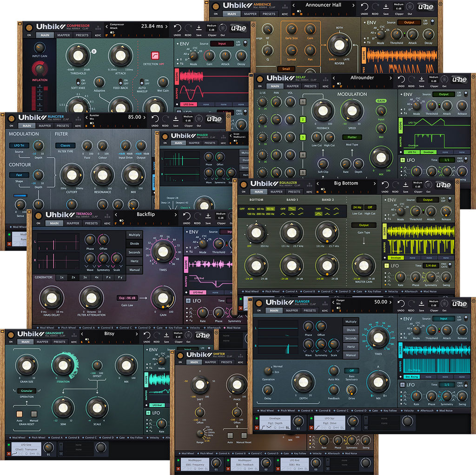Open the Filter Type Classic dropdown in Runciter
This screenshot has height=475, width=476.
pos(66,145)
